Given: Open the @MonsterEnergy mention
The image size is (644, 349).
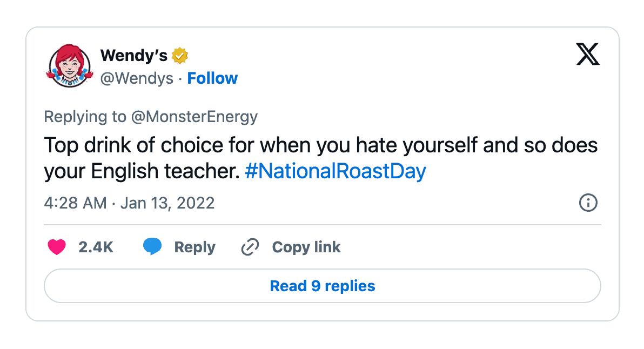Looking at the screenshot, I should [194, 117].
